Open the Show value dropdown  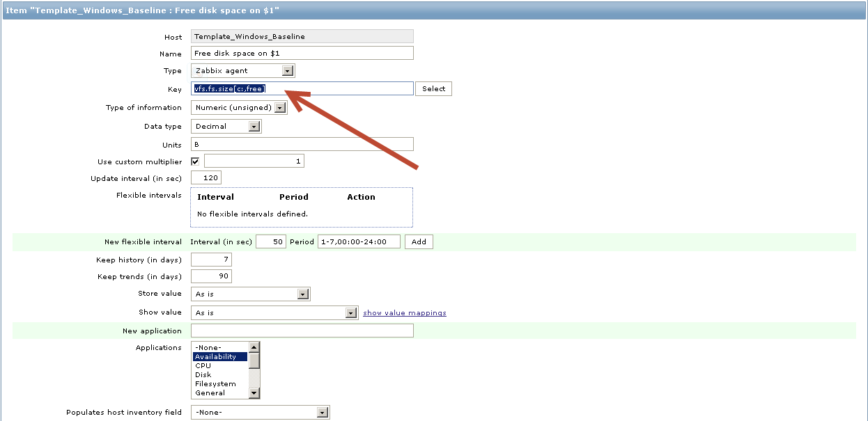pyautogui.click(x=274, y=312)
